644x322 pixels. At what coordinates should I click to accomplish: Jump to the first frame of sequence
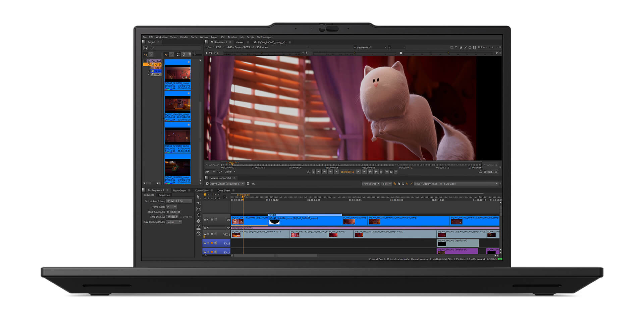point(318,172)
